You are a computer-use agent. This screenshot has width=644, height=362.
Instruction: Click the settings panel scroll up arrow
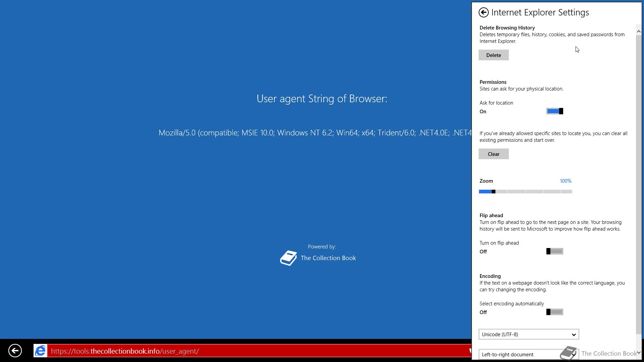(639, 31)
